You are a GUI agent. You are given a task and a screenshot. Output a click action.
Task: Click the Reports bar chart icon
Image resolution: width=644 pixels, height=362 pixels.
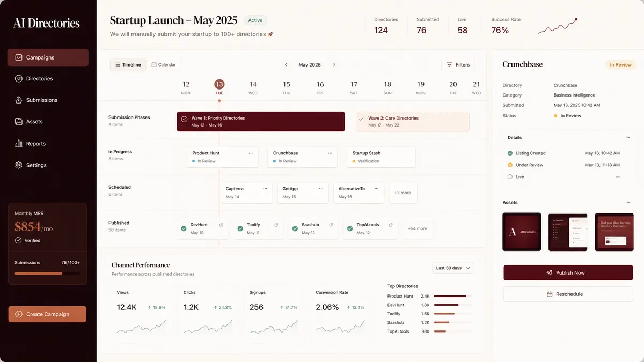pos(19,143)
